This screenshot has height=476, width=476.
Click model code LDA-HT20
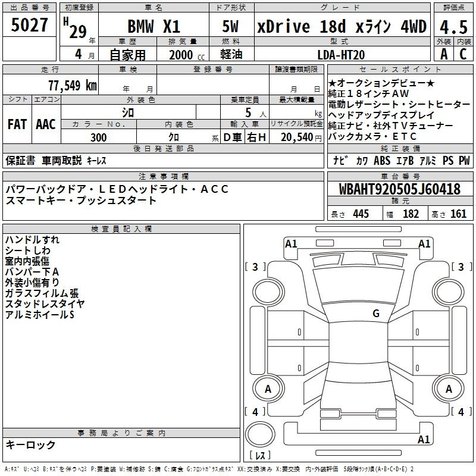341,55
